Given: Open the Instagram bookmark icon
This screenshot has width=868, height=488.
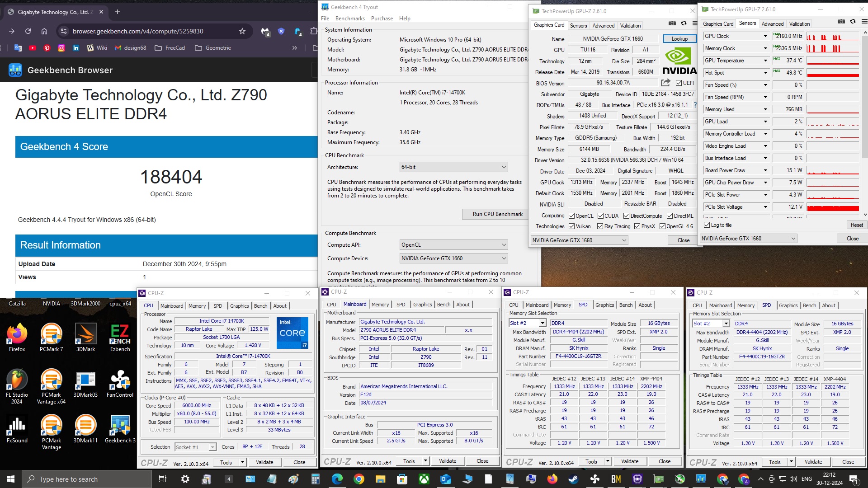Looking at the screenshot, I should click(61, 48).
